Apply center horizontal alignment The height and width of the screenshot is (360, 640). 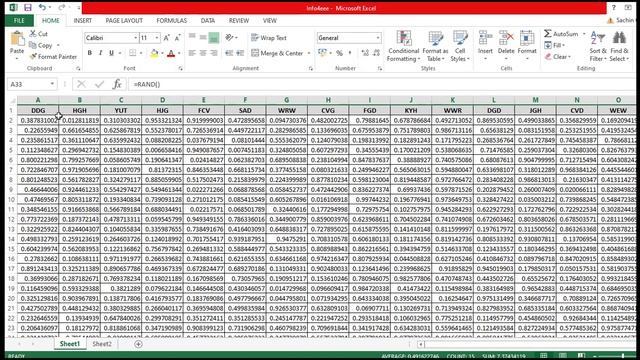203,53
